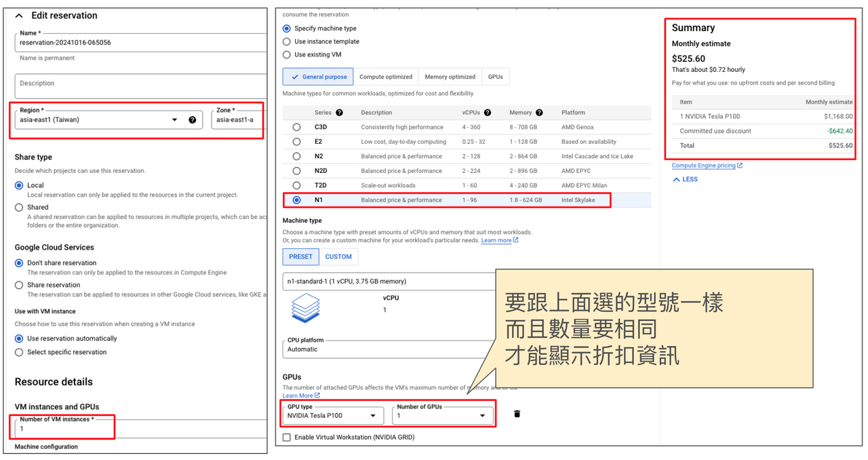
Task: Click the CUSTOM machine type button
Action: pyautogui.click(x=338, y=256)
